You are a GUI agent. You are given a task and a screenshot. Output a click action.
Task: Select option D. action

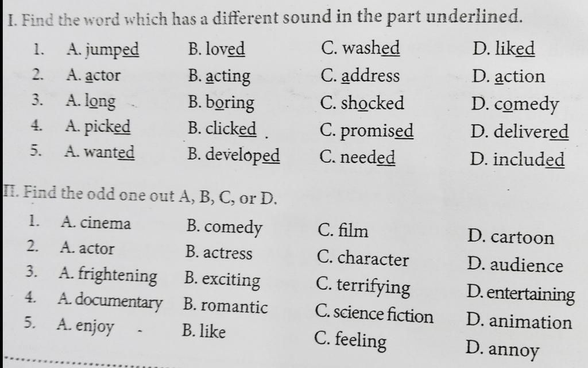click(x=508, y=76)
